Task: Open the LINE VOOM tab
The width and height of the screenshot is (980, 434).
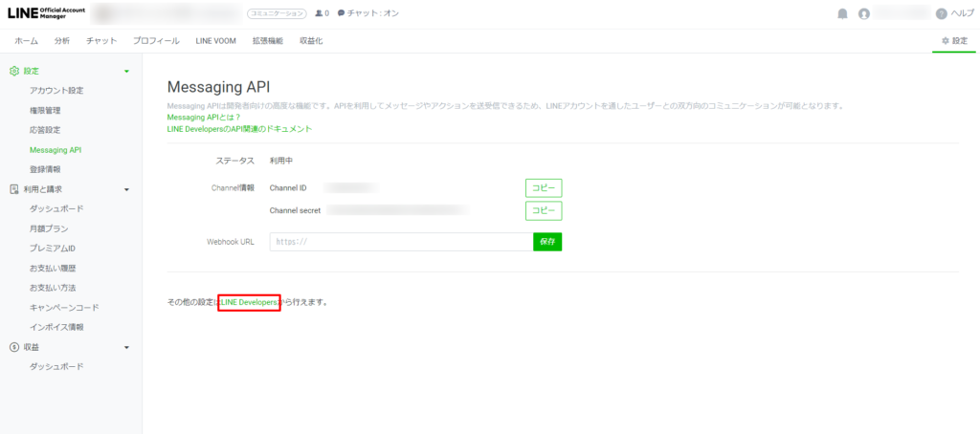Action: point(215,40)
